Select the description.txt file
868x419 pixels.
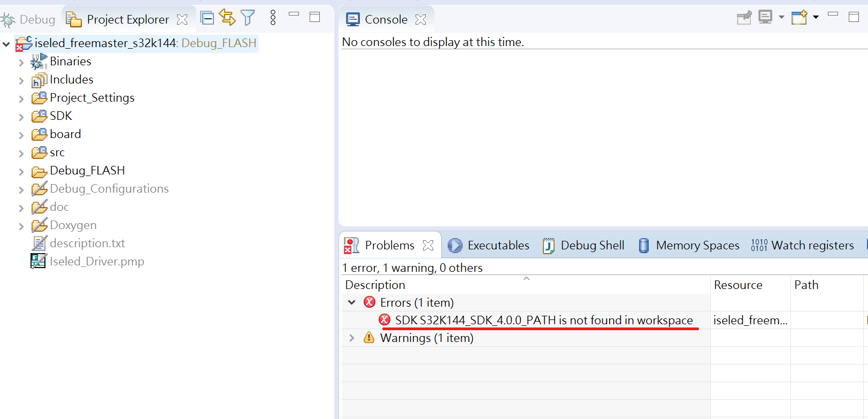point(87,243)
